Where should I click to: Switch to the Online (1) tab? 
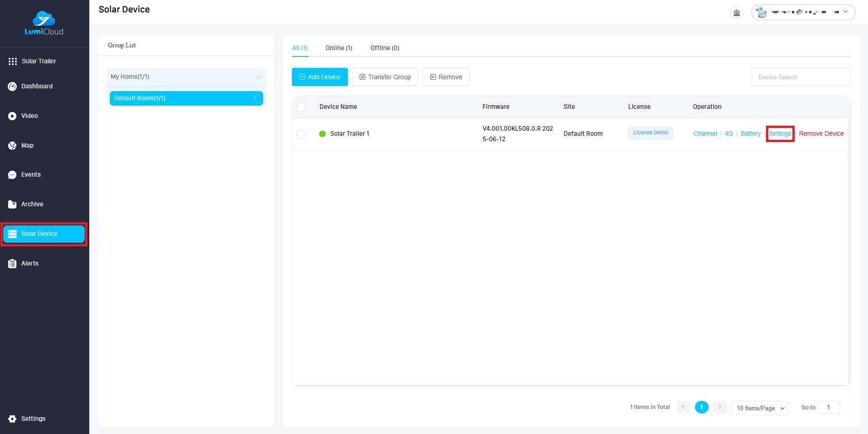click(x=338, y=48)
